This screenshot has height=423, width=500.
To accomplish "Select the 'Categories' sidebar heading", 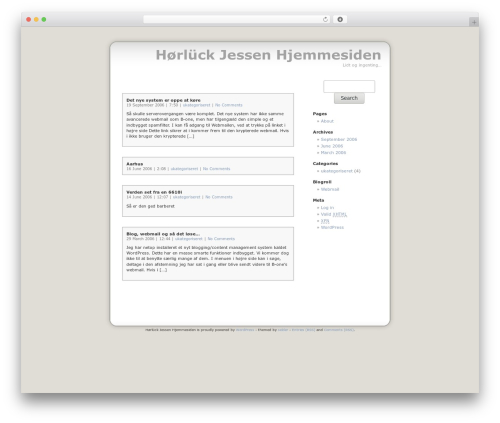I will [325, 164].
